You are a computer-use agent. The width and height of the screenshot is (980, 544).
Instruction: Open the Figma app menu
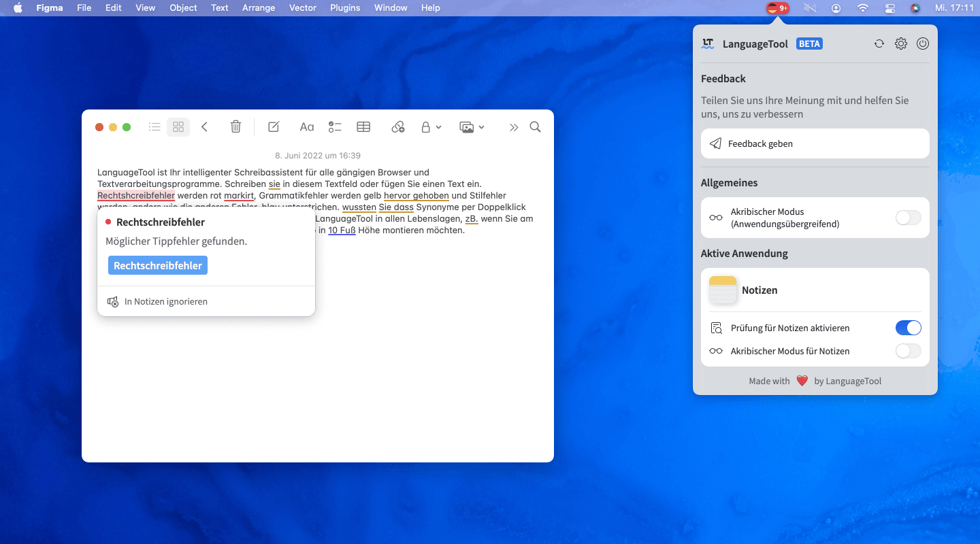pyautogui.click(x=50, y=8)
